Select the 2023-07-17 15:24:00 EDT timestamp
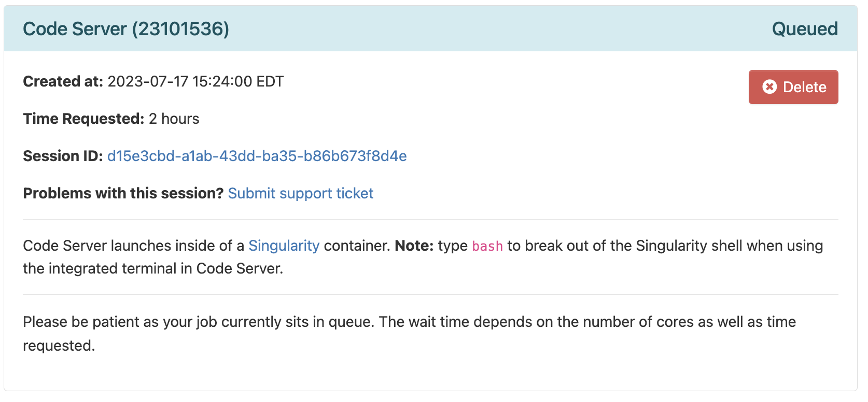 (195, 81)
